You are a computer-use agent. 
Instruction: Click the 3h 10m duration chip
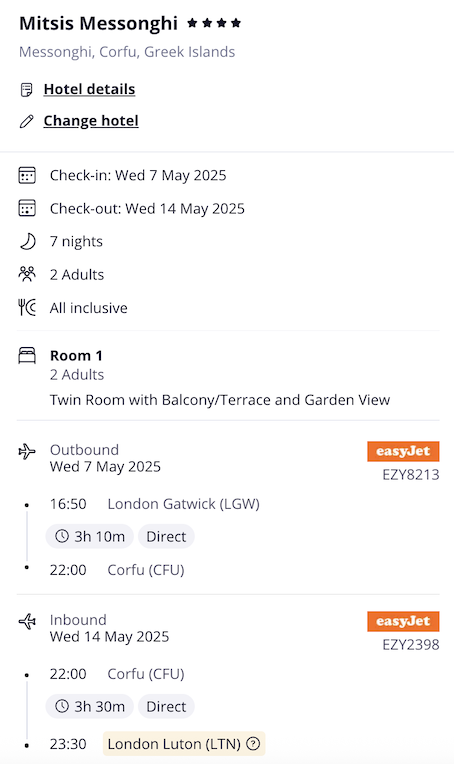pos(90,536)
